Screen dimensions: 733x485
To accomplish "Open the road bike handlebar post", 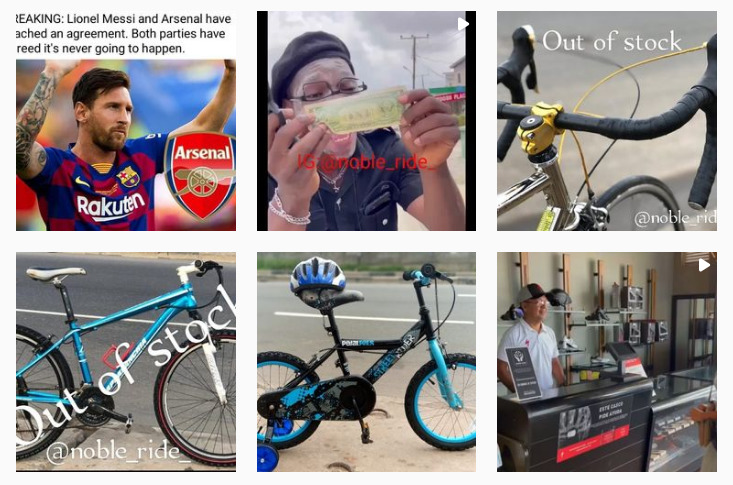I will [x=607, y=121].
